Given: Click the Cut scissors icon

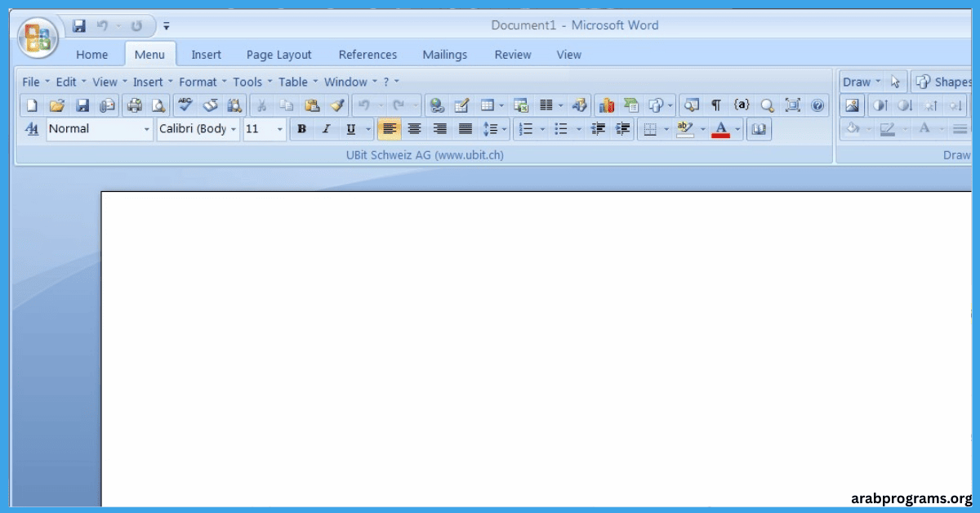Looking at the screenshot, I should pos(262,105).
